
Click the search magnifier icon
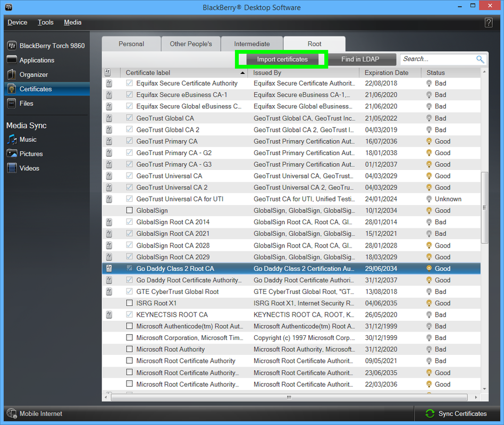(x=480, y=59)
